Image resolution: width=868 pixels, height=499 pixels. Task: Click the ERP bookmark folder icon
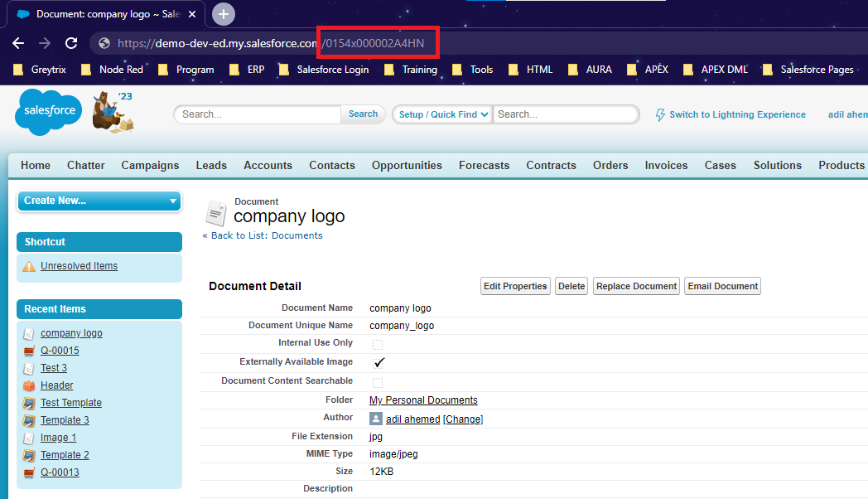[234, 70]
